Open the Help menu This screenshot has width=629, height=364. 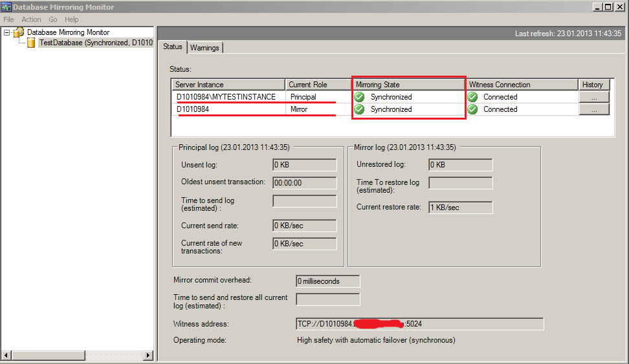click(72, 19)
